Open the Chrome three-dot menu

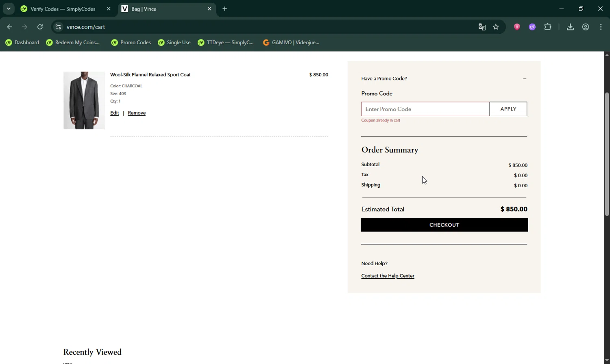601,27
